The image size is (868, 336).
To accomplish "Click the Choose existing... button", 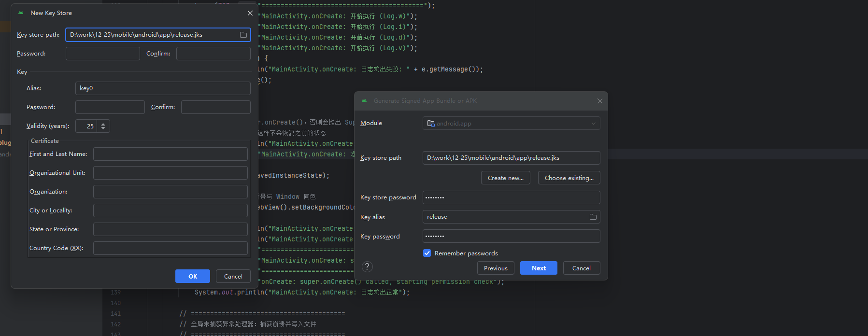I will coord(569,178).
